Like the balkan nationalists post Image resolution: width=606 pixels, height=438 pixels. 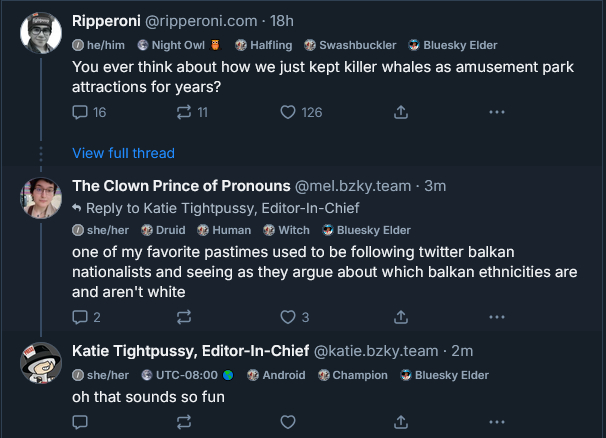pyautogui.click(x=288, y=317)
